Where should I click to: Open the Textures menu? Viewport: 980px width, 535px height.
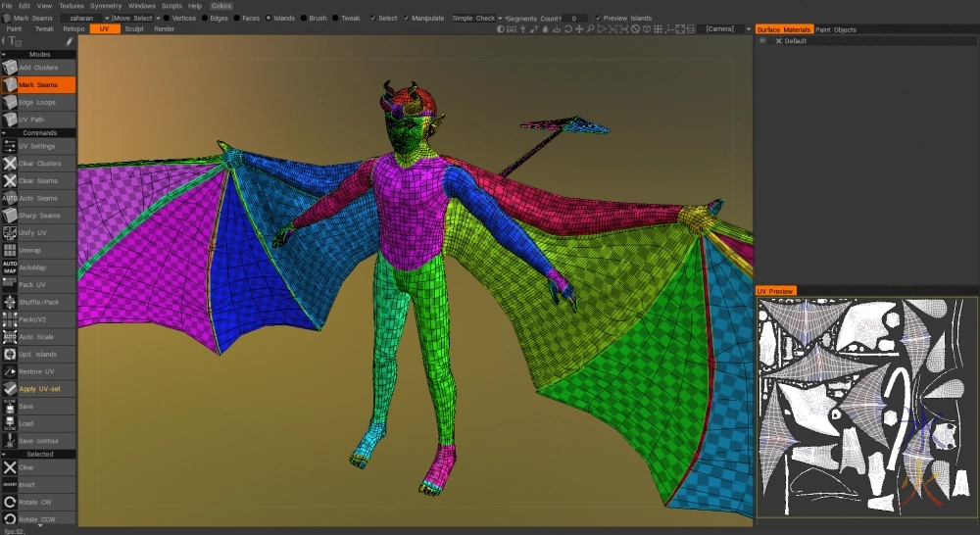(72, 6)
